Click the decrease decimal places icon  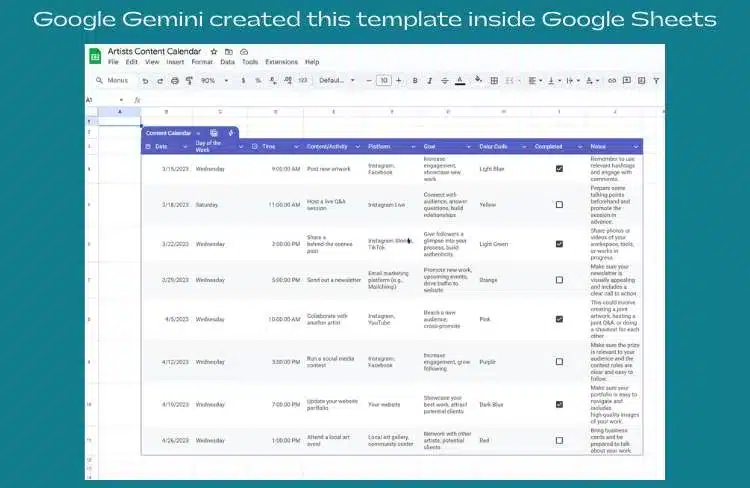pyautogui.click(x=273, y=81)
